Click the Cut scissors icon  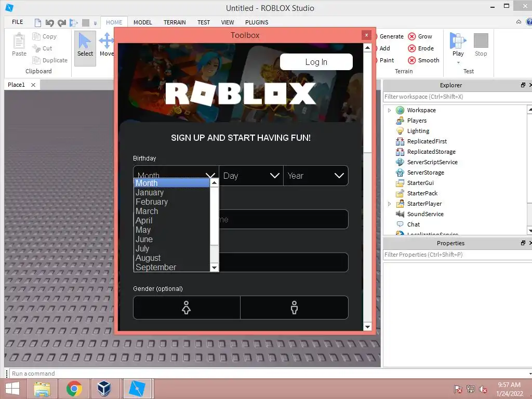click(x=36, y=48)
